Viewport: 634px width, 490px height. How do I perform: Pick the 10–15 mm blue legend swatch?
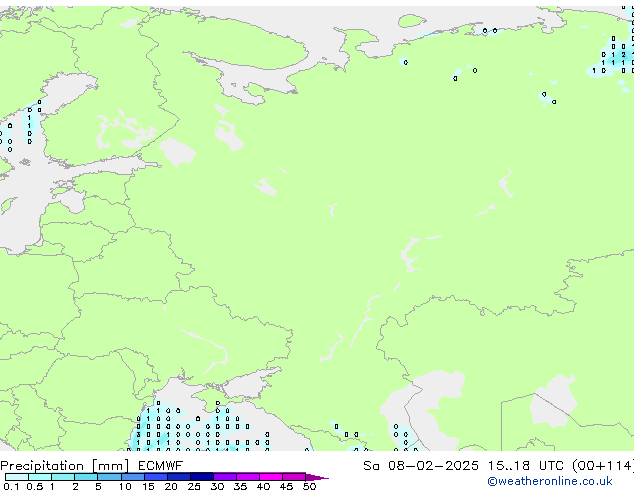click(132, 477)
